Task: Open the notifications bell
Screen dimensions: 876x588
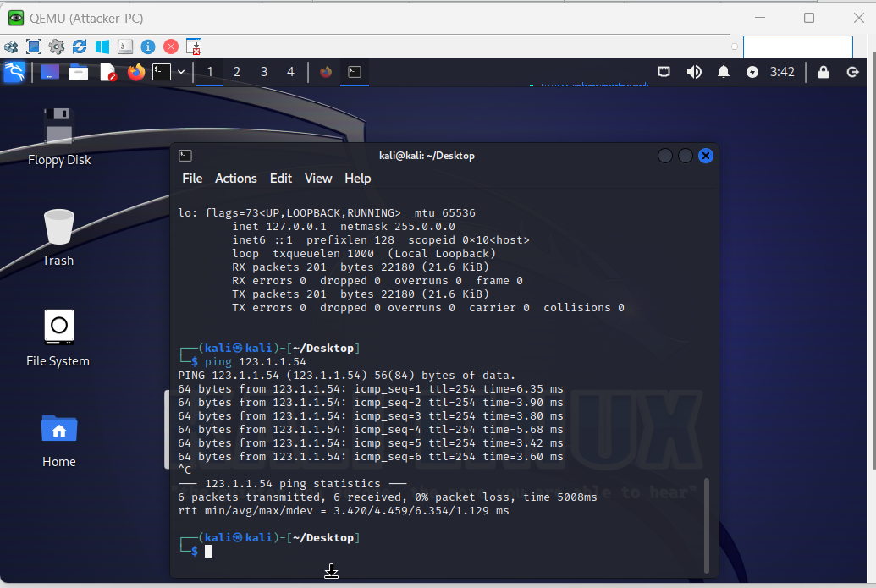Action: (724, 72)
